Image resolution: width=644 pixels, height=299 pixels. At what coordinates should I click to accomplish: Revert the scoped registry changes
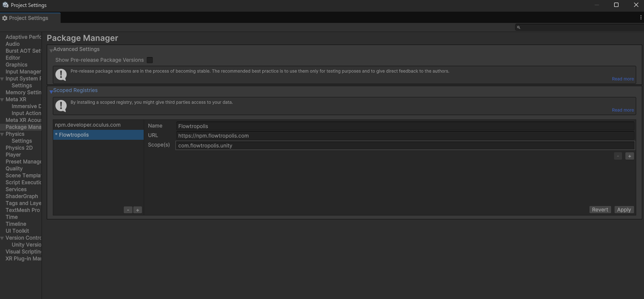pyautogui.click(x=600, y=209)
